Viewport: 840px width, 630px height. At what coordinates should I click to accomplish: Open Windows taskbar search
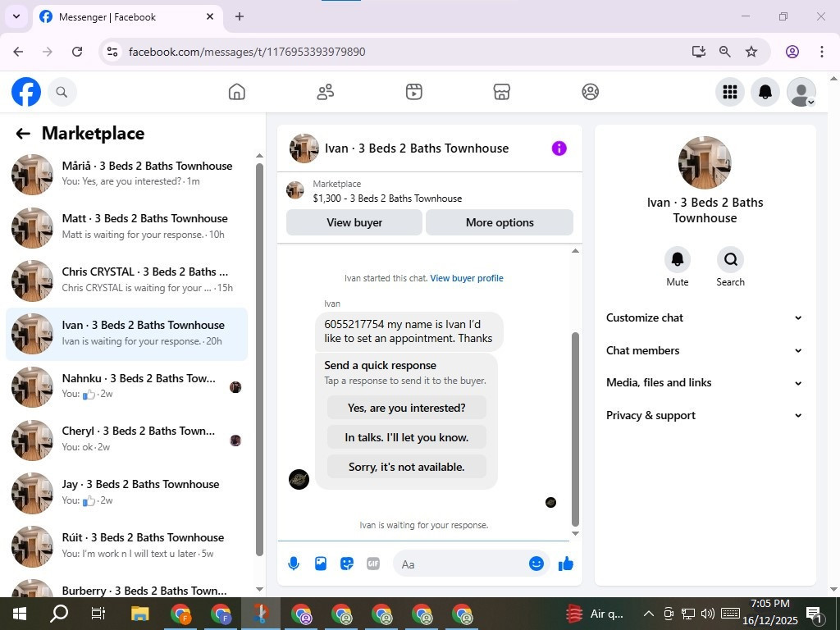tap(59, 614)
